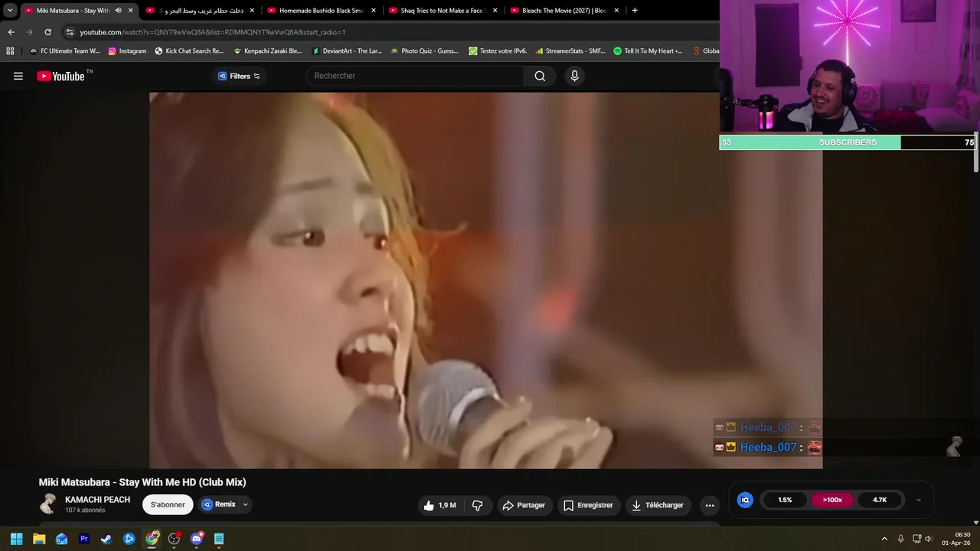
Task: Open the YouTube hamburger guide menu
Action: pyautogui.click(x=18, y=76)
